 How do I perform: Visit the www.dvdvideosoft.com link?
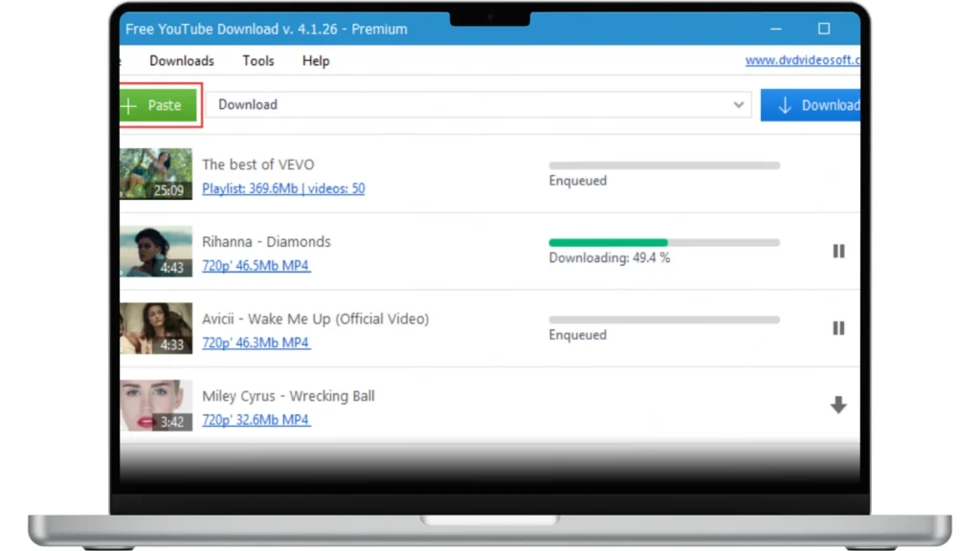(802, 60)
